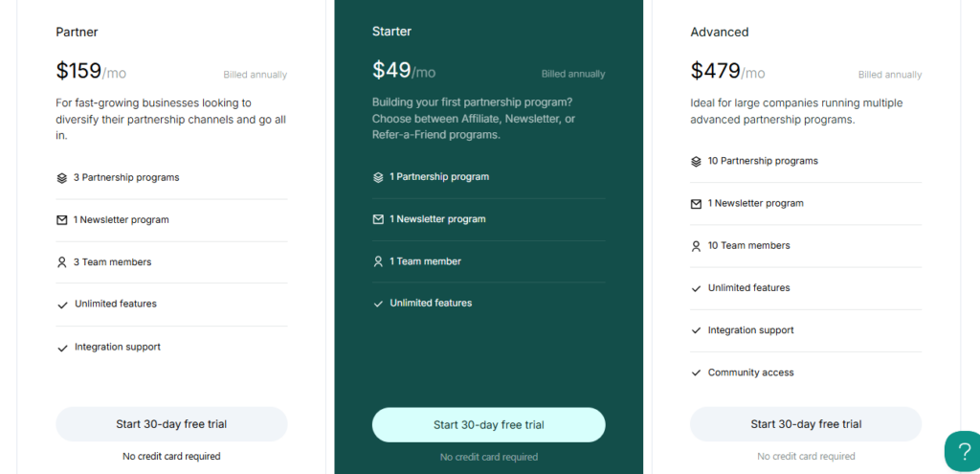Click the envelope icon in the Partner plan
The image size is (980, 474).
tap(62, 220)
